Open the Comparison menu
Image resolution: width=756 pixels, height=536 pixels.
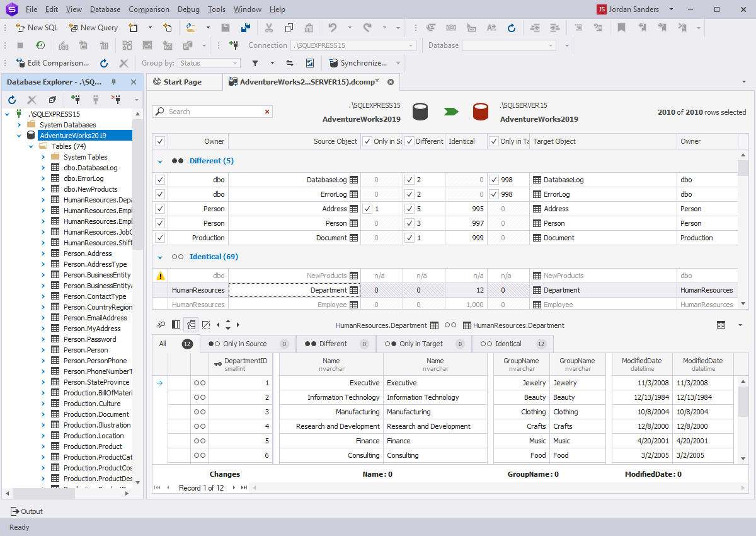[x=149, y=9]
